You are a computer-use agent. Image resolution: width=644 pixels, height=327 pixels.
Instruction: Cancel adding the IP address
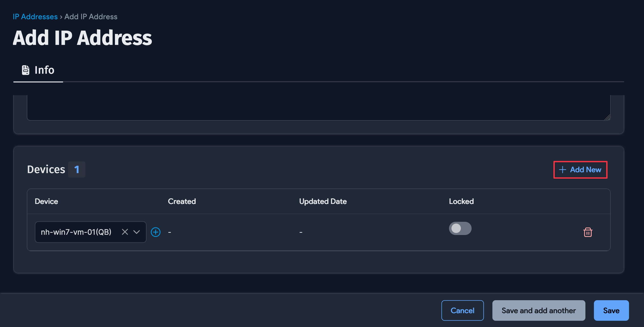(x=462, y=310)
